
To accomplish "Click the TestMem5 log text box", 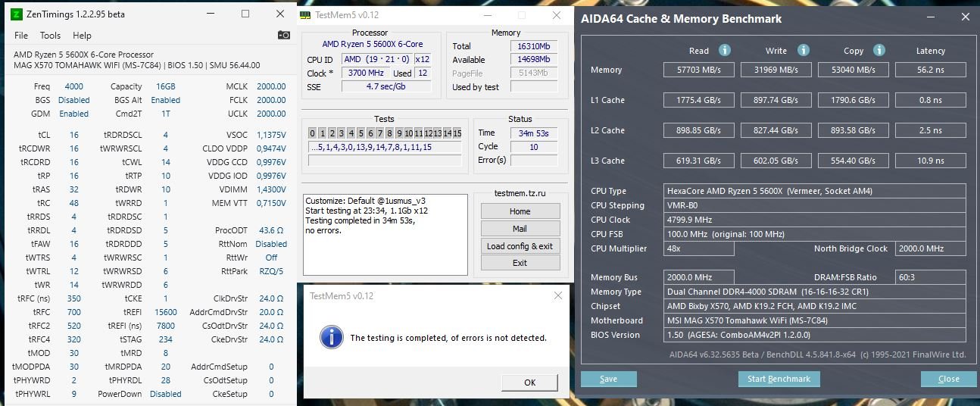I will pos(385,234).
